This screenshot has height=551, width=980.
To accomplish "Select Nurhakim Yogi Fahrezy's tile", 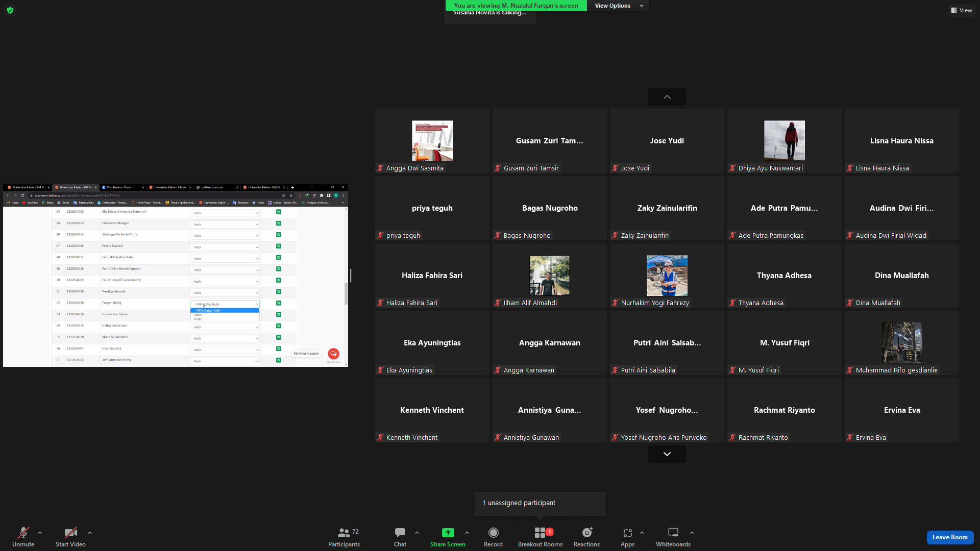I will (x=667, y=275).
